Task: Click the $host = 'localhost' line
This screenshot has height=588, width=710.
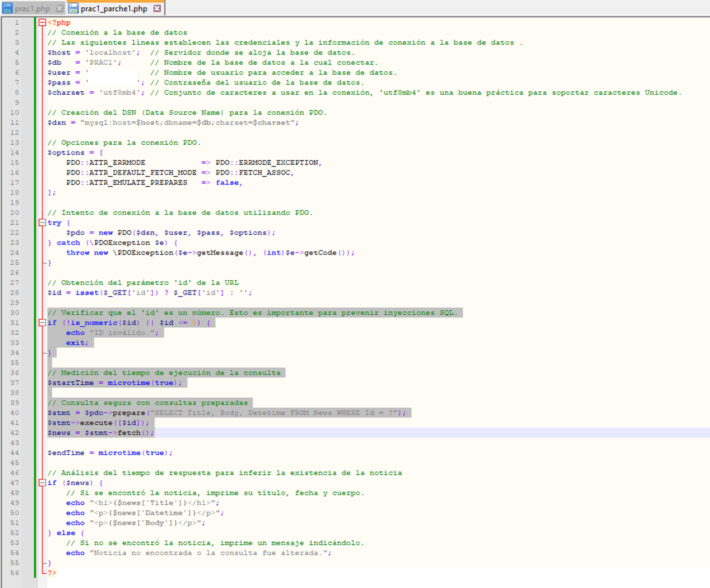Action: tap(94, 52)
